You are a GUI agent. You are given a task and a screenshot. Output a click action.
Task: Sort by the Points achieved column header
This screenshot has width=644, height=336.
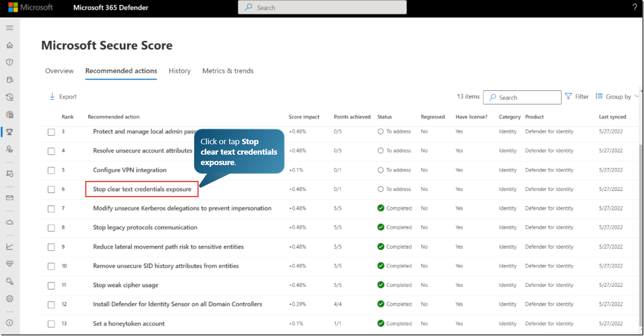[352, 117]
